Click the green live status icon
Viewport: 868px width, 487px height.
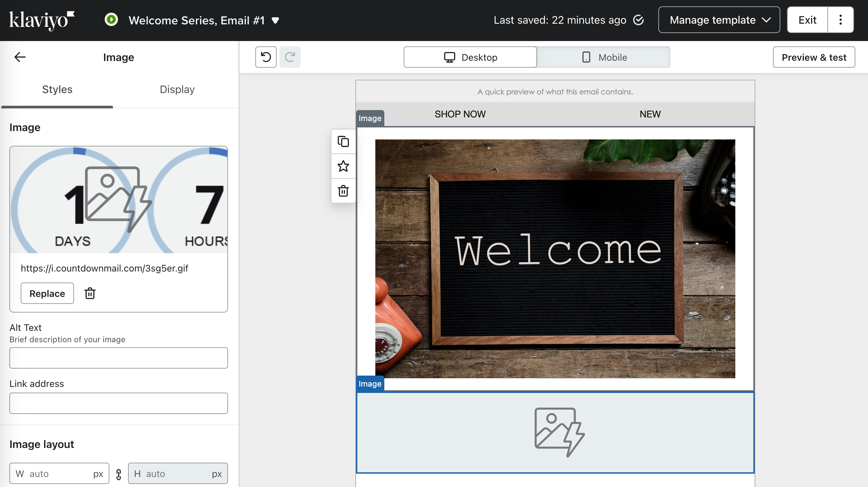tap(111, 20)
